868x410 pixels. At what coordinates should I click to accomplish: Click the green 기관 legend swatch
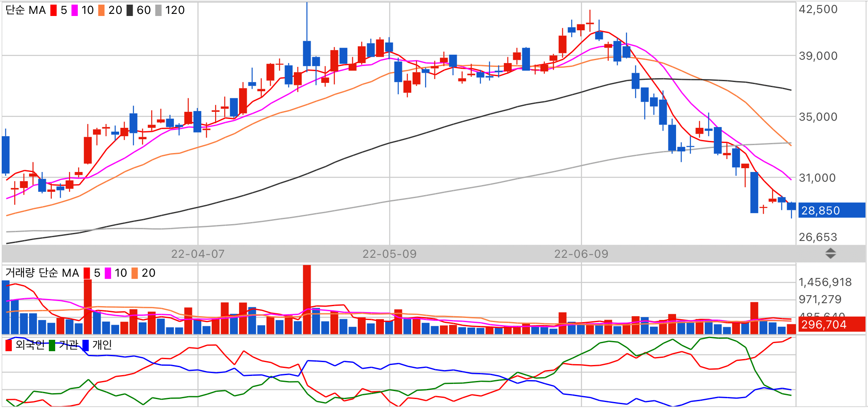[x=52, y=345]
